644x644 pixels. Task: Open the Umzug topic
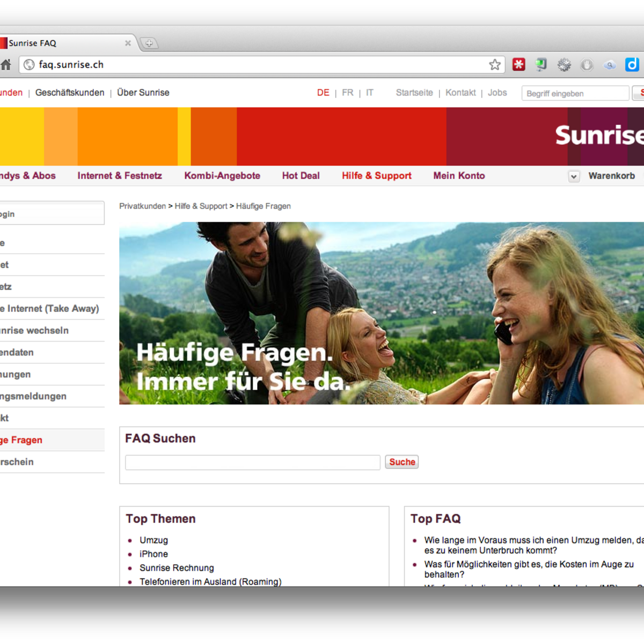[x=153, y=540]
